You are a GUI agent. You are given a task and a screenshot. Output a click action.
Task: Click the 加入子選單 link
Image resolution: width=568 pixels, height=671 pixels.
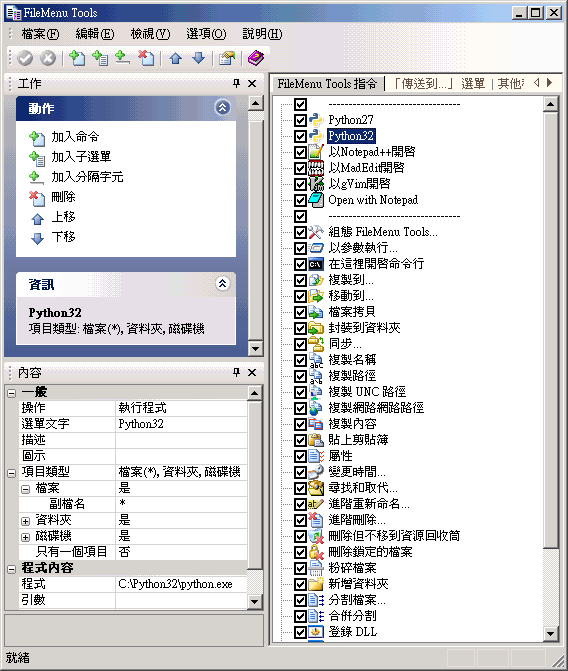(x=81, y=157)
